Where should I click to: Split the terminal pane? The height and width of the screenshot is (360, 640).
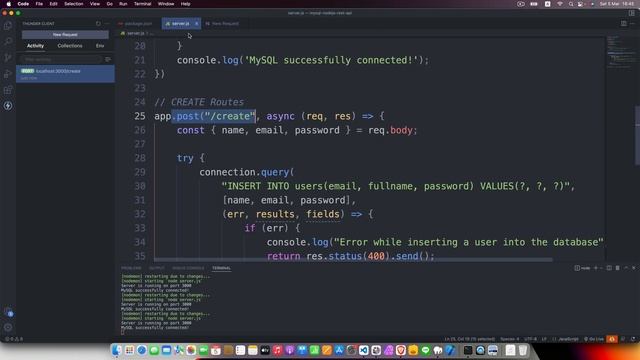point(609,268)
